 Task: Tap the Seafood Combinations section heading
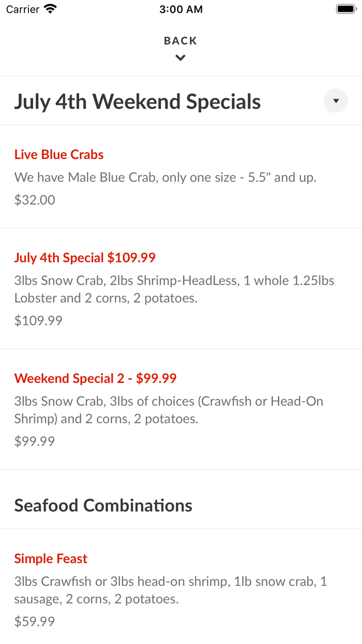pyautogui.click(x=103, y=505)
